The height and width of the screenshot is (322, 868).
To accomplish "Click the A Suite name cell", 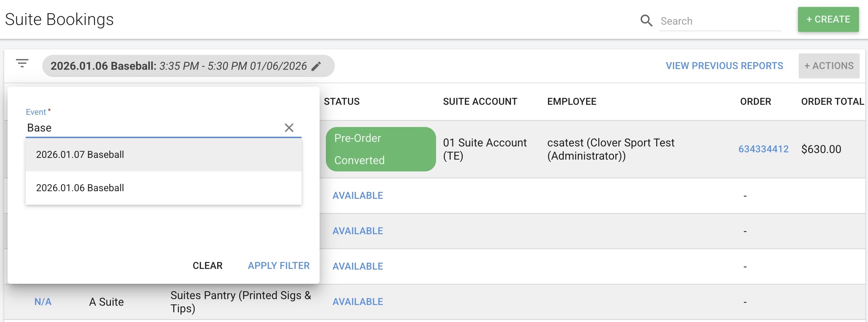I will tap(106, 302).
